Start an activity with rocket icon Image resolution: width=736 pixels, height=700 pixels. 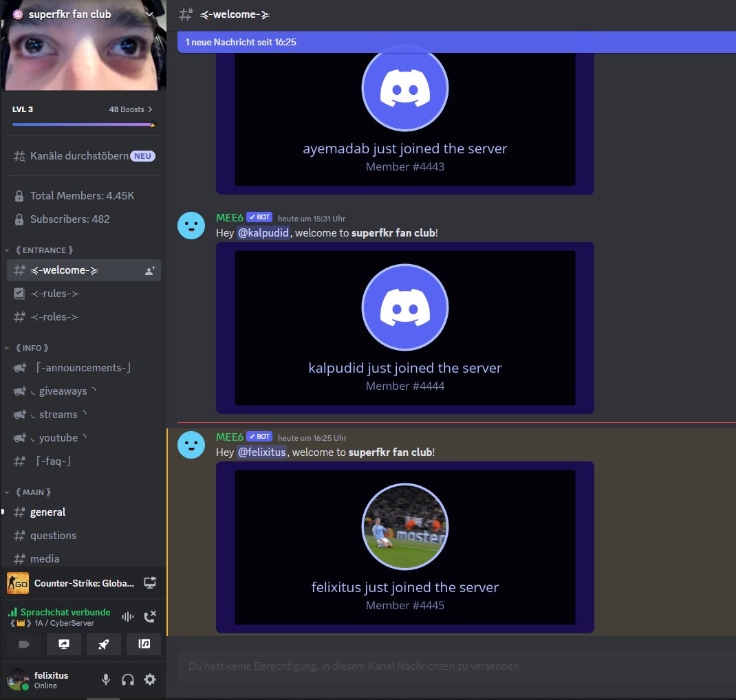pyautogui.click(x=104, y=644)
